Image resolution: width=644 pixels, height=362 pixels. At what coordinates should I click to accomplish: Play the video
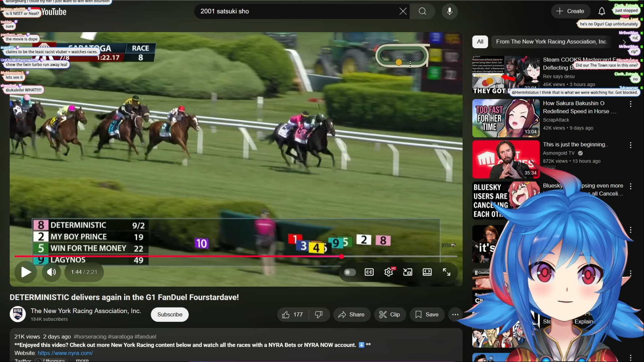click(26, 272)
